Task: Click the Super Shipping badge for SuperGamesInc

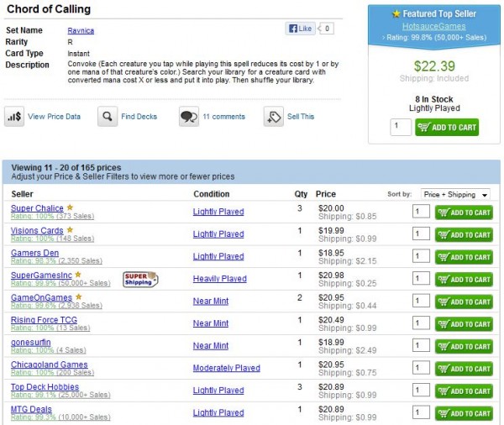Action: click(x=140, y=278)
